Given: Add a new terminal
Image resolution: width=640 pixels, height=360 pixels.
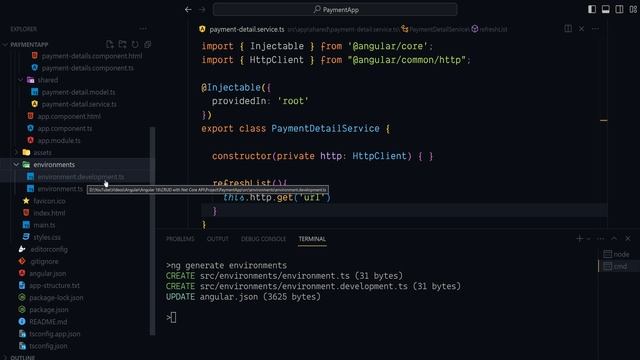Looking at the screenshot, I should 579,238.
